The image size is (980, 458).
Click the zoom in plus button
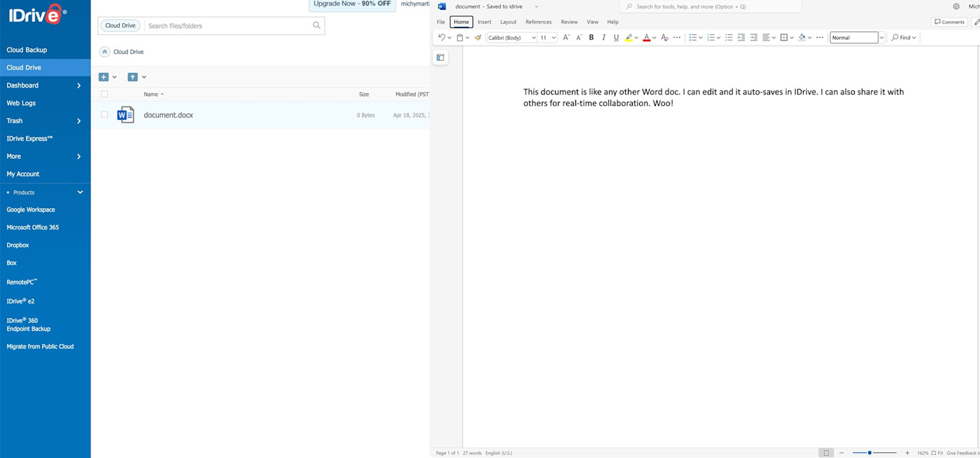(907, 453)
